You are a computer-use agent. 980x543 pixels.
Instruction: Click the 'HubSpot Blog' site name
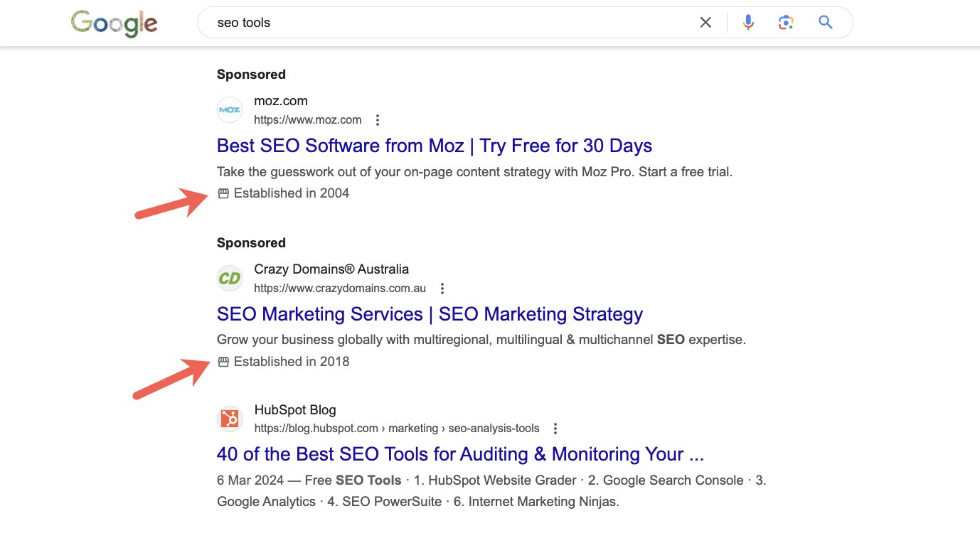point(295,410)
